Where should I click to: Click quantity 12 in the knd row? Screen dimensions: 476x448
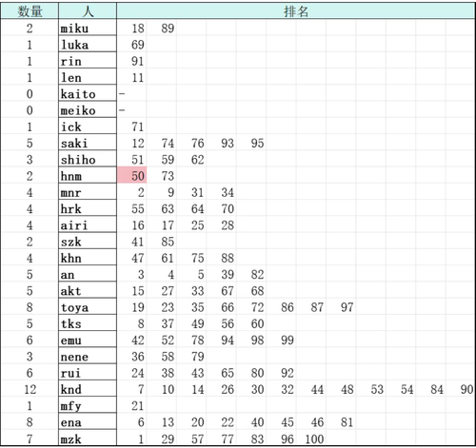coord(30,389)
